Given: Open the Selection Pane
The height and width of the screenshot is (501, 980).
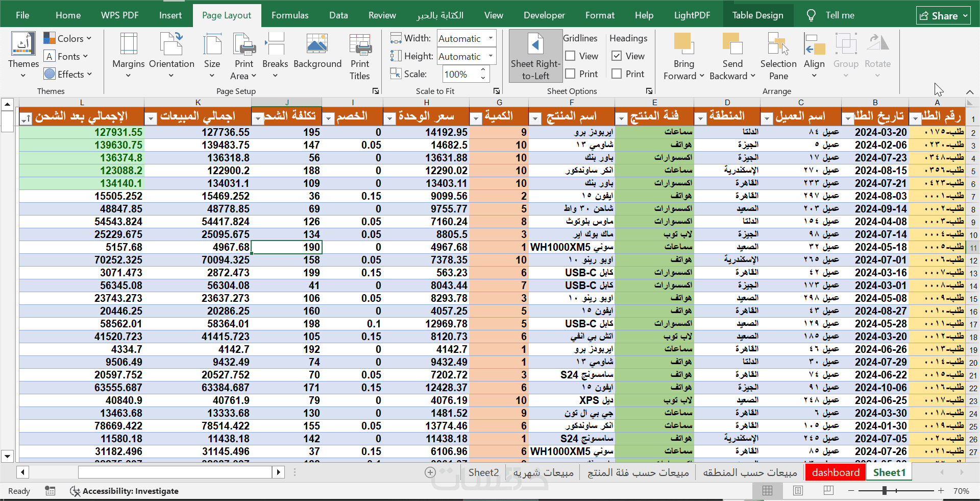Looking at the screenshot, I should click(778, 56).
